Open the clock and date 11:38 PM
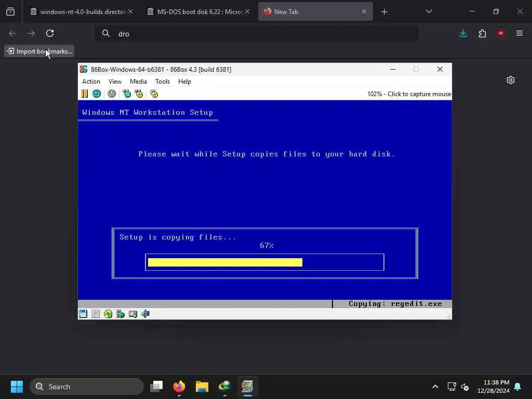The height and width of the screenshot is (399, 532). click(x=494, y=387)
